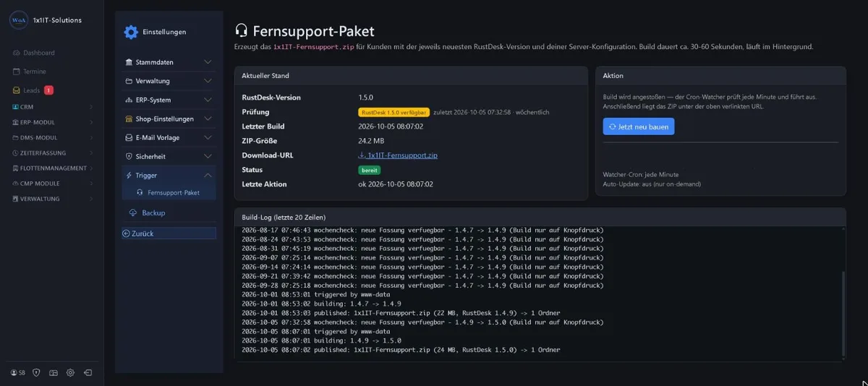Click the headset icon in page title
This screenshot has height=386, width=868.
[242, 30]
